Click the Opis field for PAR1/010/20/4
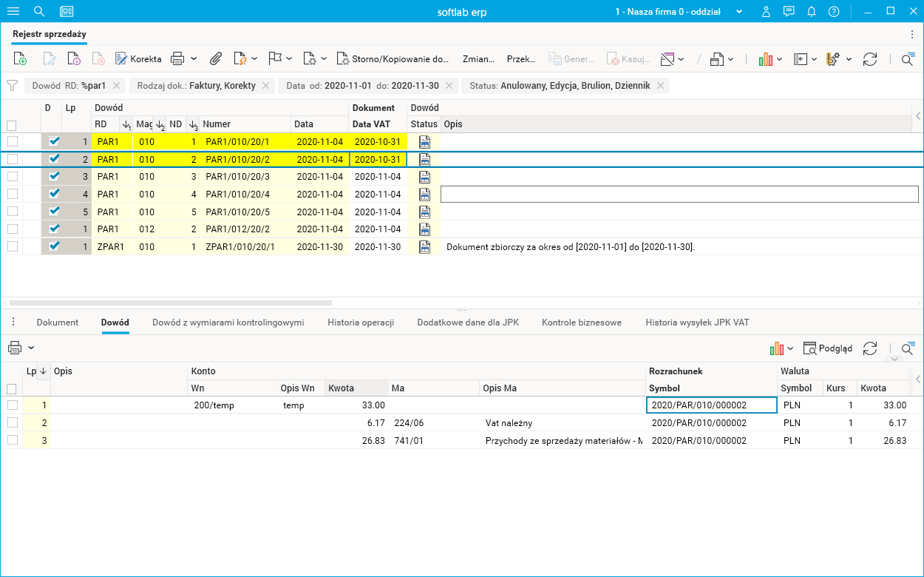The width and height of the screenshot is (924, 577). (679, 195)
